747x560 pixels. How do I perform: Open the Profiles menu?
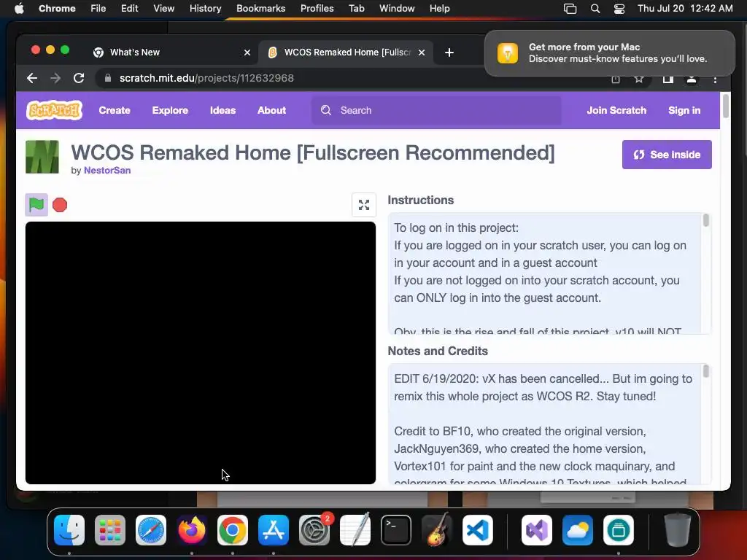pos(317,8)
